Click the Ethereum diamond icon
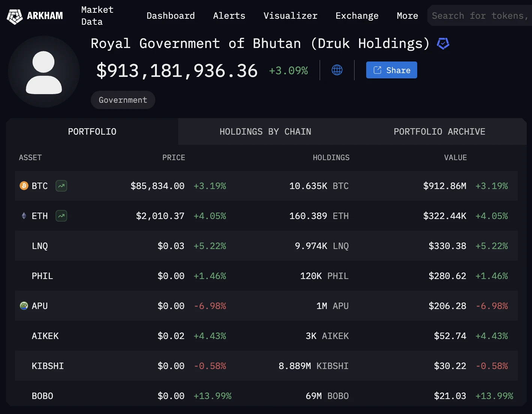Screen dimensions: 532x414 pos(24,216)
